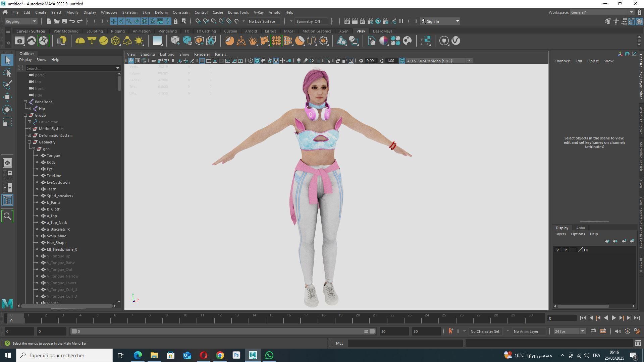This screenshot has width=644, height=362.
Task: Toggle layer P playback box
Action: coord(566,250)
